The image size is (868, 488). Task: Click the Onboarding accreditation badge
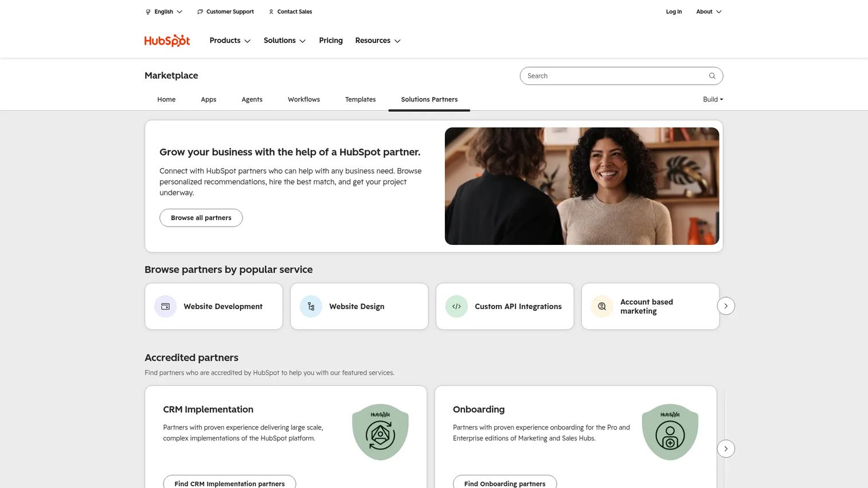click(x=670, y=432)
